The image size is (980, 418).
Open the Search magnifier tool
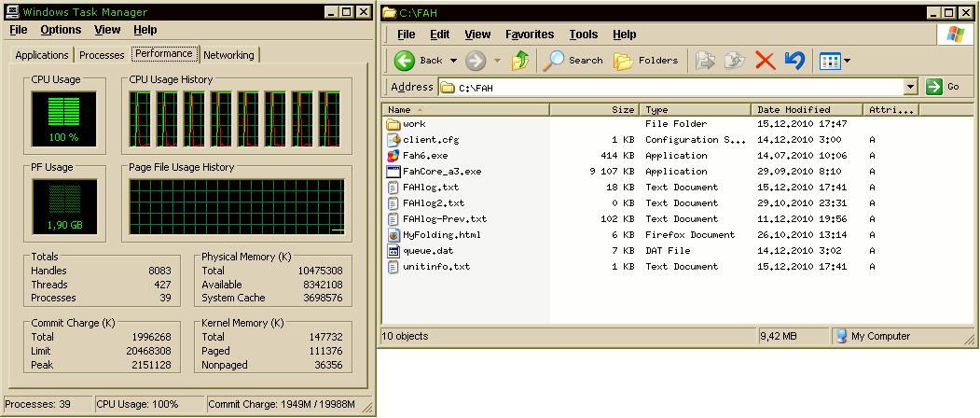pyautogui.click(x=553, y=61)
